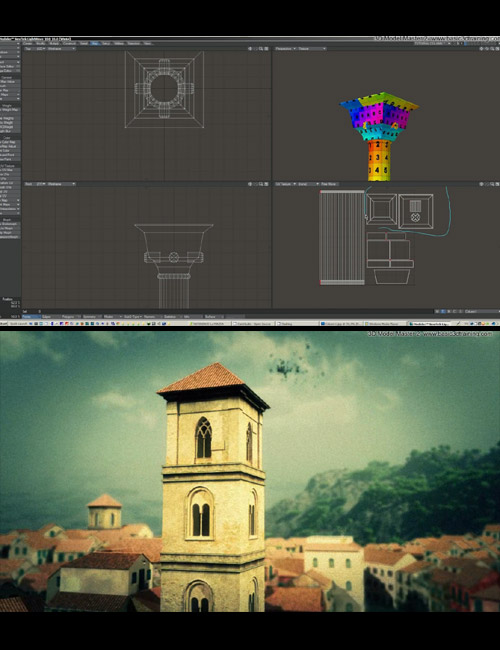Viewport: 500px width, 650px height.
Task: Click pan icon in UV Texture viewport
Action: [481, 184]
